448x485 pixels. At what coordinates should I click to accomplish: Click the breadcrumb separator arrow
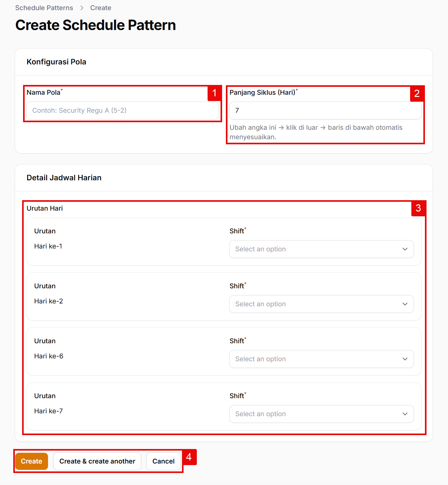82,8
